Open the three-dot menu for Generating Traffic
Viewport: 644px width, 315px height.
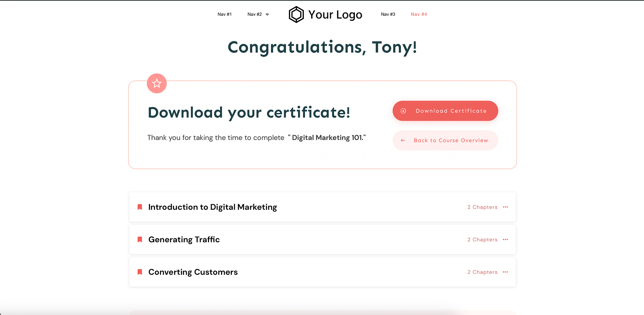click(505, 239)
